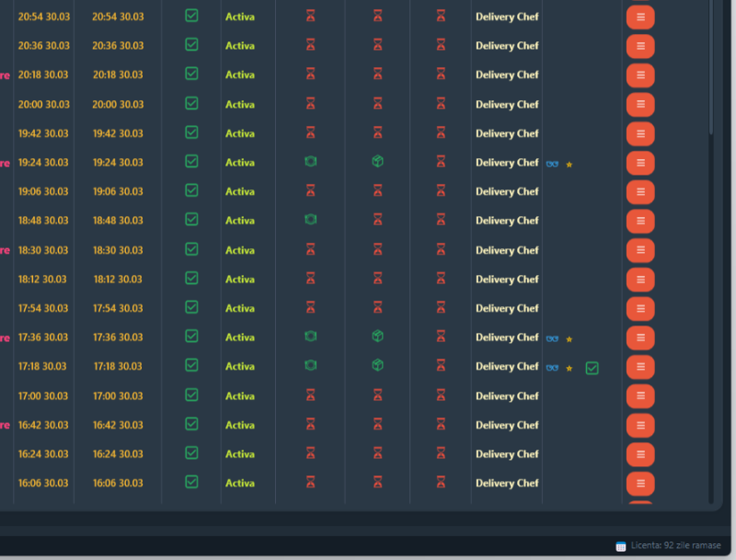Screen dimensions: 736x560
Task: Toggle the green checkbox in the 18:12 row
Action: coord(191,279)
